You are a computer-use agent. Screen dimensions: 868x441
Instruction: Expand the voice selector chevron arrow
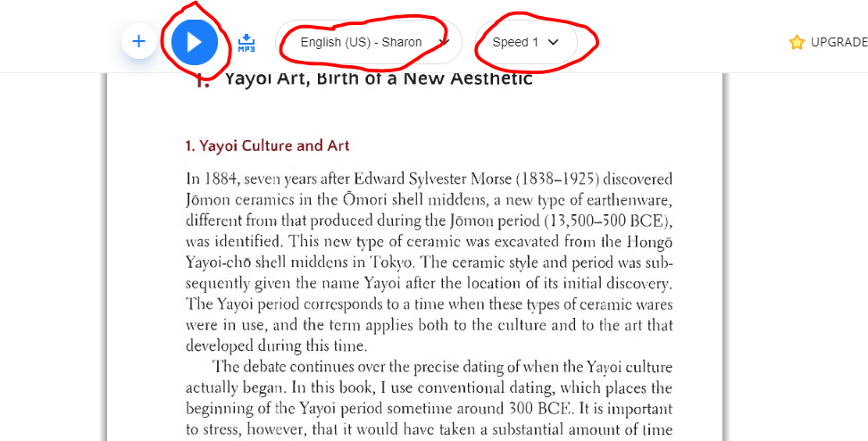pyautogui.click(x=444, y=42)
